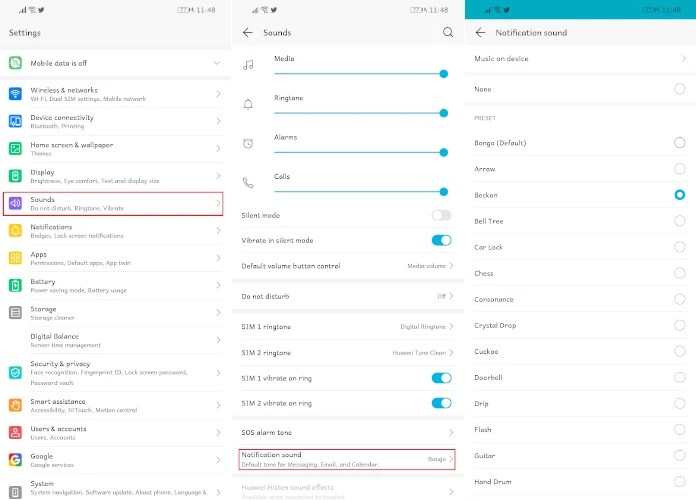Tap Do not disturb row
The image size is (696, 500).
pyautogui.click(x=348, y=296)
